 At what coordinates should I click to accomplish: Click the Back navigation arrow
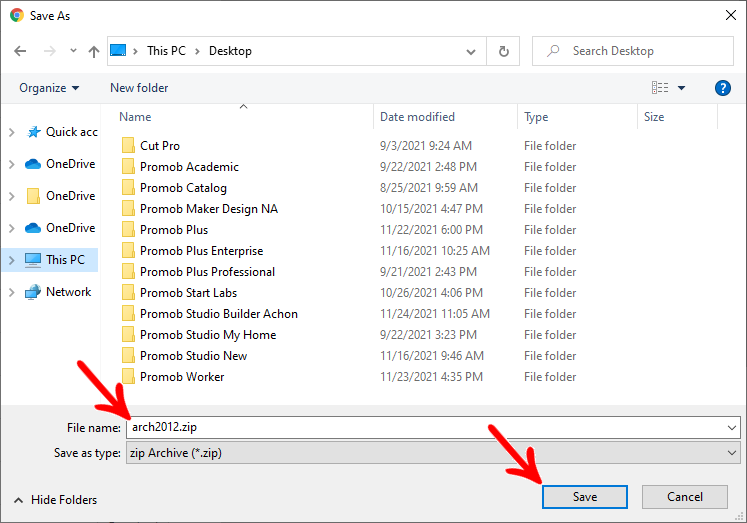20,51
